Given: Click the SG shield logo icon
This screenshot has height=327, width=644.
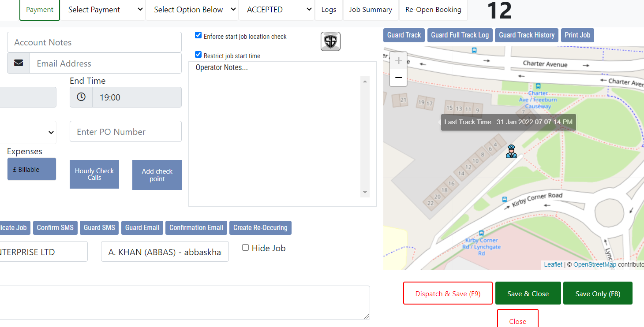Looking at the screenshot, I should (x=330, y=41).
